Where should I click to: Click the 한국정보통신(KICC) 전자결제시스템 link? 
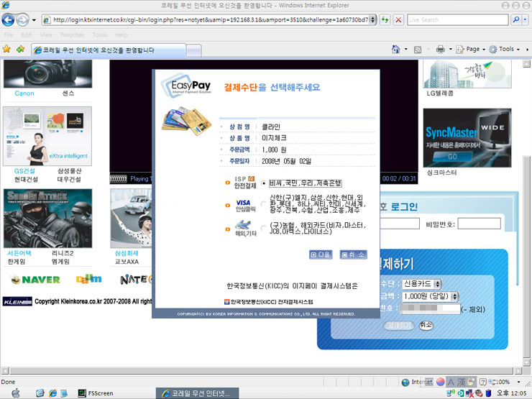tap(268, 302)
